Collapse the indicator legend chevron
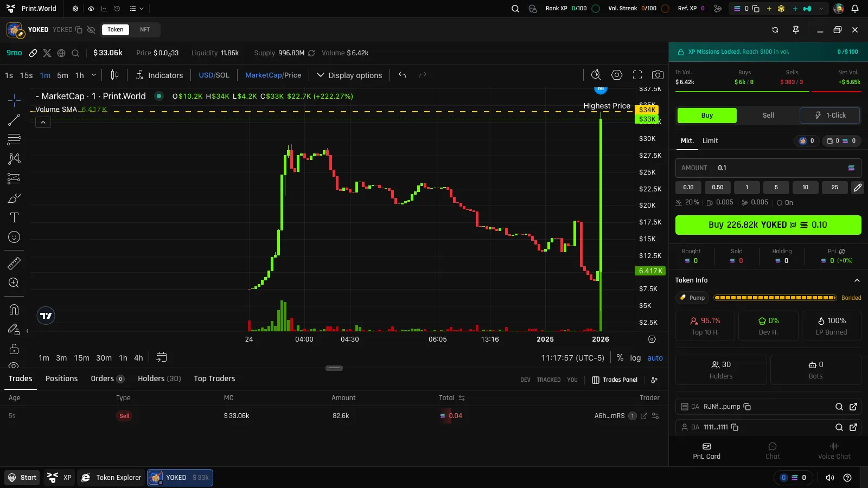Screen dimensions: 868x488 (43, 123)
